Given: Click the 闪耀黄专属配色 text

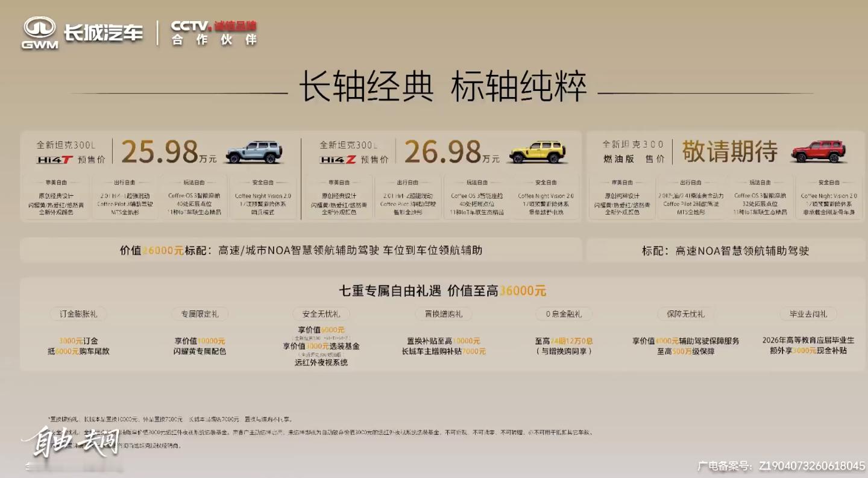Looking at the screenshot, I should click(x=200, y=351).
